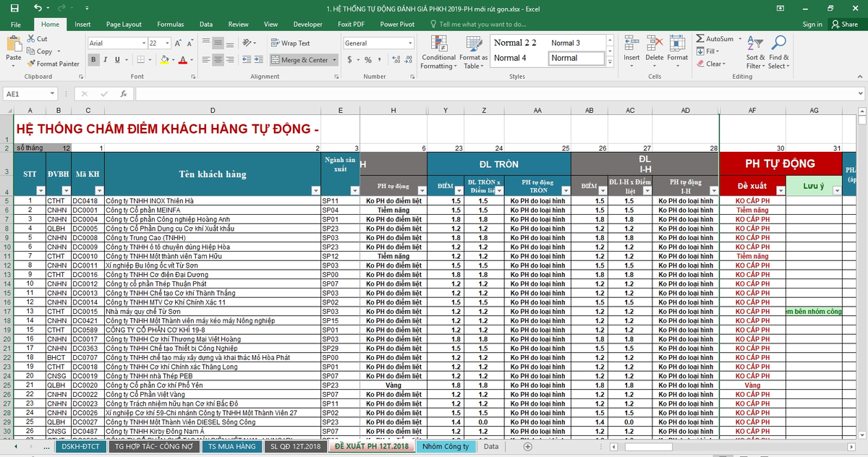Decrease font size with the smaller A
Image resolution: width=868 pixels, height=457 pixels.
tap(190, 43)
